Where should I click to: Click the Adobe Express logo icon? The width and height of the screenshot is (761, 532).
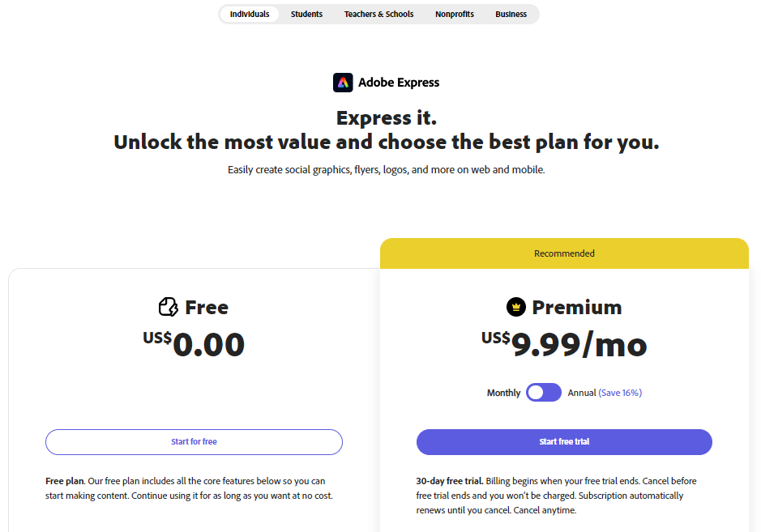coord(344,82)
